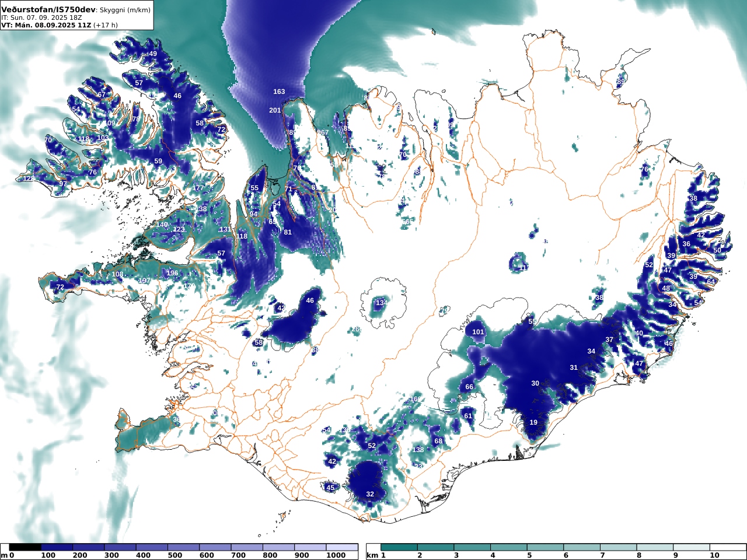Select the black 0–100 m legend swatch
This screenshot has width=747, height=560.
[x=25, y=547]
